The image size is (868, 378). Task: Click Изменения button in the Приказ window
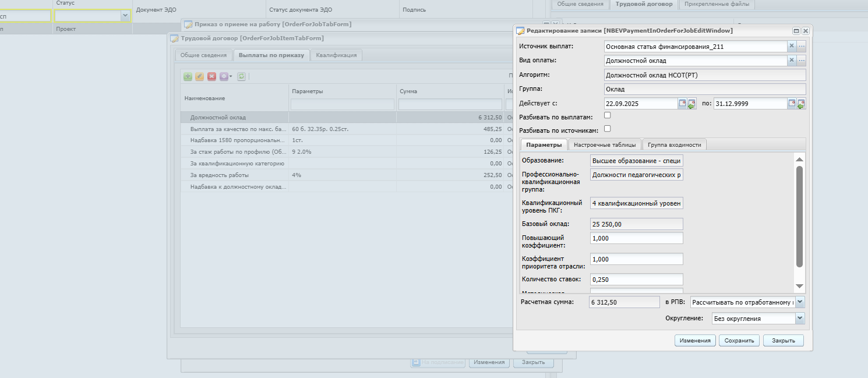pyautogui.click(x=489, y=362)
